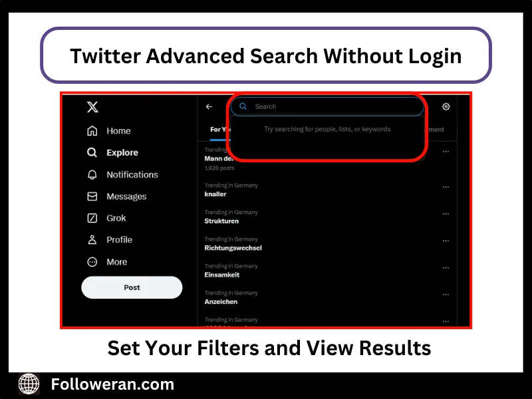Switch to the For You tab
The height and width of the screenshot is (399, 532).
(x=220, y=130)
